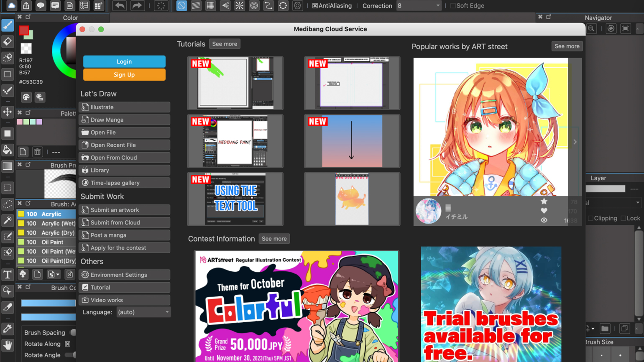
Task: Open the Trial brushes available for free banner
Action: pos(491,304)
